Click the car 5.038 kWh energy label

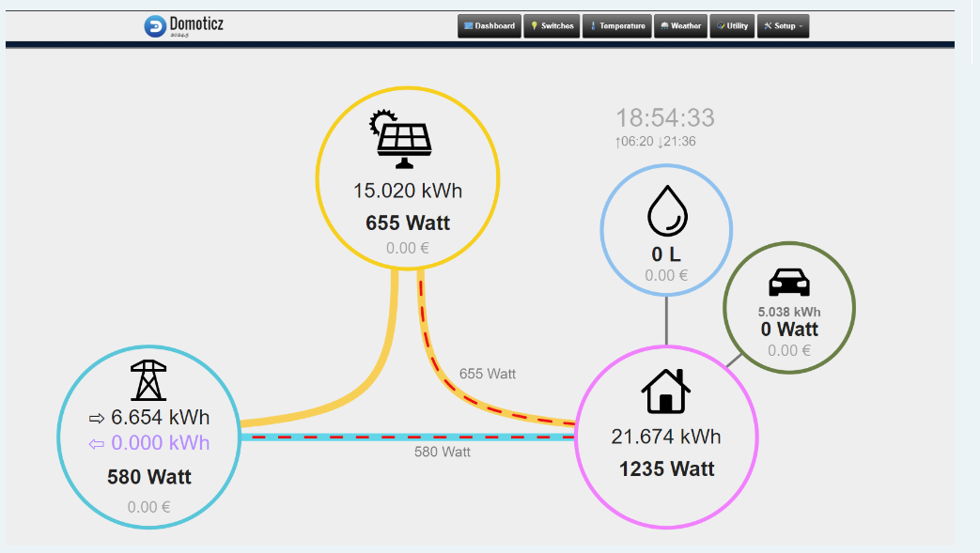(789, 312)
